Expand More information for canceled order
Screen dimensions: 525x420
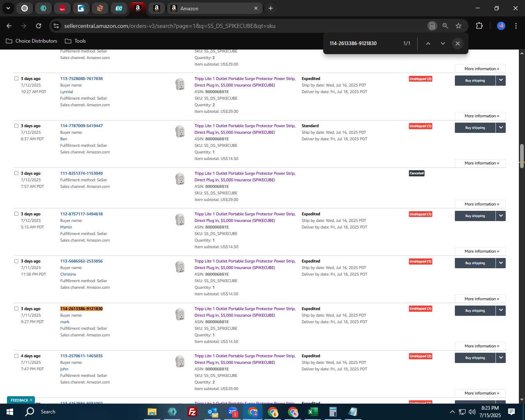click(480, 204)
